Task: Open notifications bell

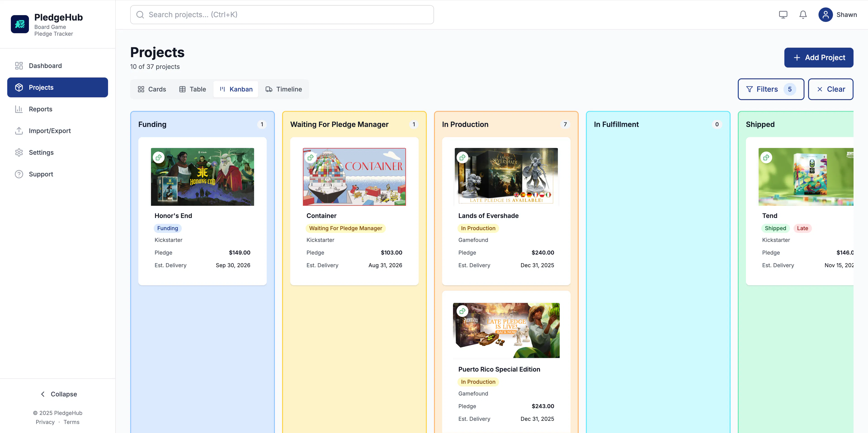Action: coord(803,14)
